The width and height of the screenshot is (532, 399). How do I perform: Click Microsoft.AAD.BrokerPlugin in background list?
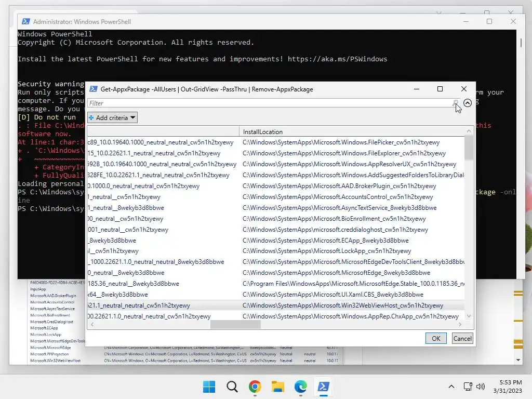point(54,296)
